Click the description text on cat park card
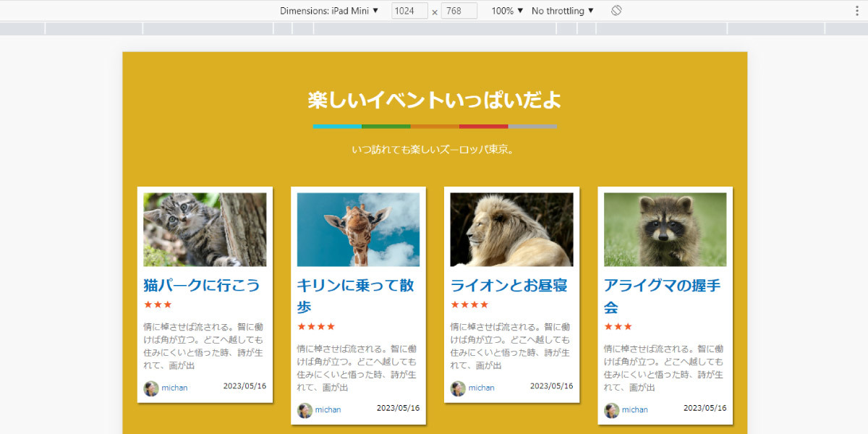The width and height of the screenshot is (868, 434). click(205, 346)
